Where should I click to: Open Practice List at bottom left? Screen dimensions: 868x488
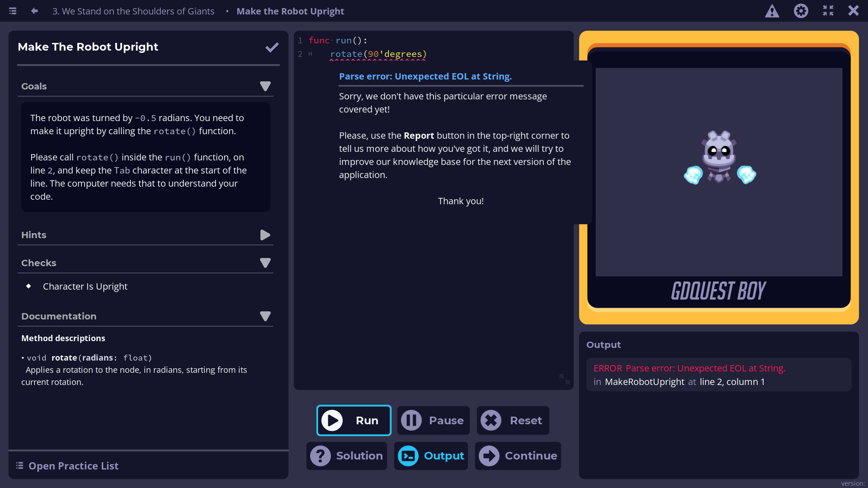(x=68, y=466)
